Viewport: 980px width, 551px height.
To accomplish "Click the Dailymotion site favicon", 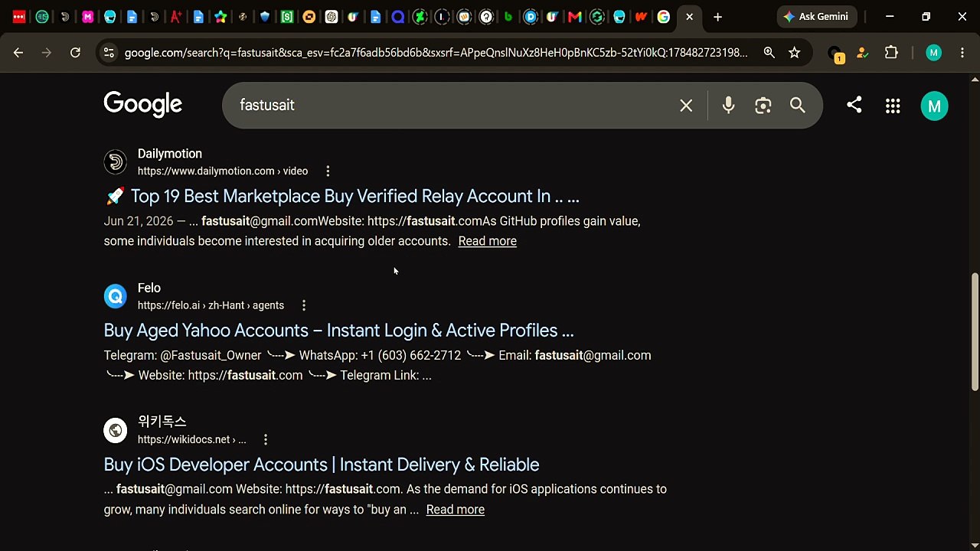I will [x=116, y=161].
